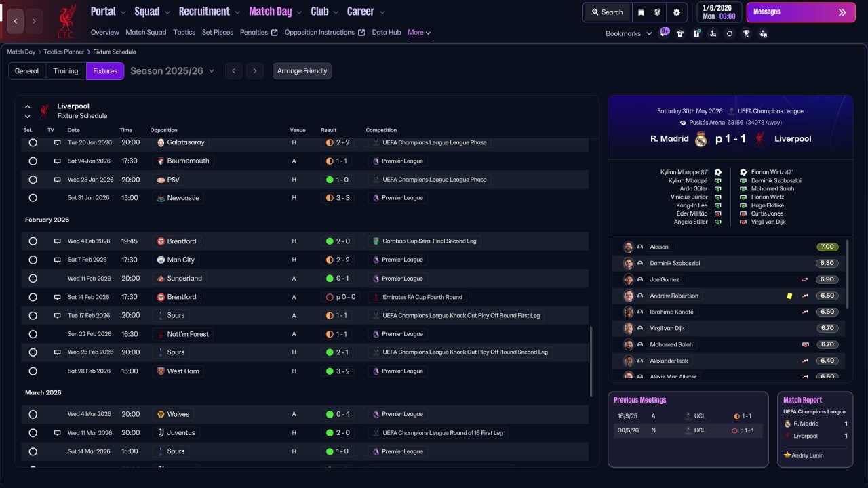Open the 9+ notifications chat icon

(x=664, y=33)
